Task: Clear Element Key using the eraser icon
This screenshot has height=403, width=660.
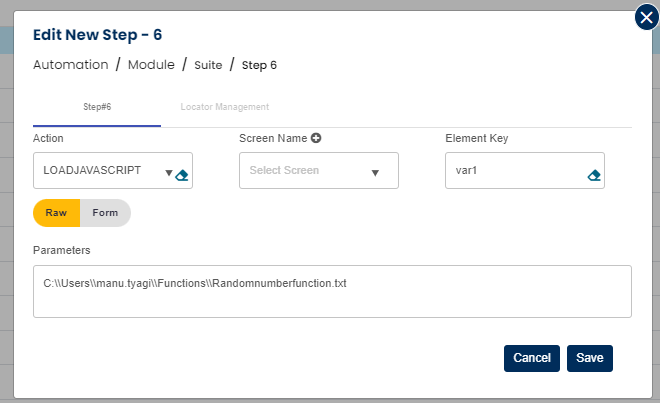Action: pos(593,175)
